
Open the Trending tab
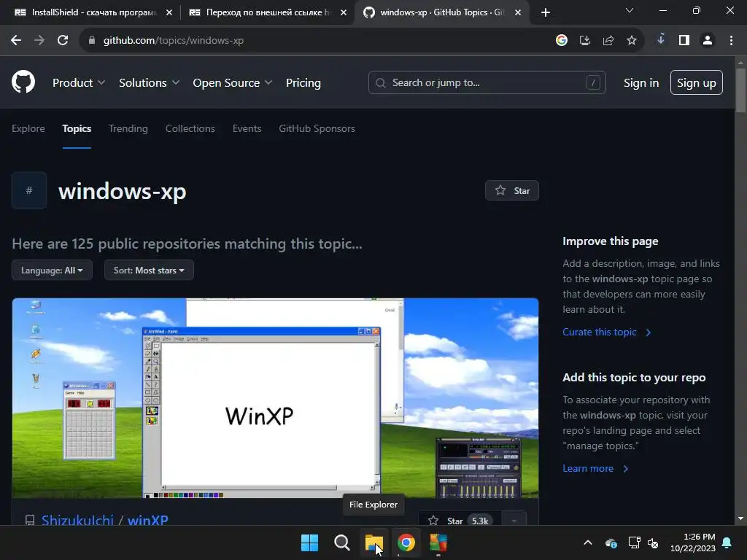(x=128, y=128)
